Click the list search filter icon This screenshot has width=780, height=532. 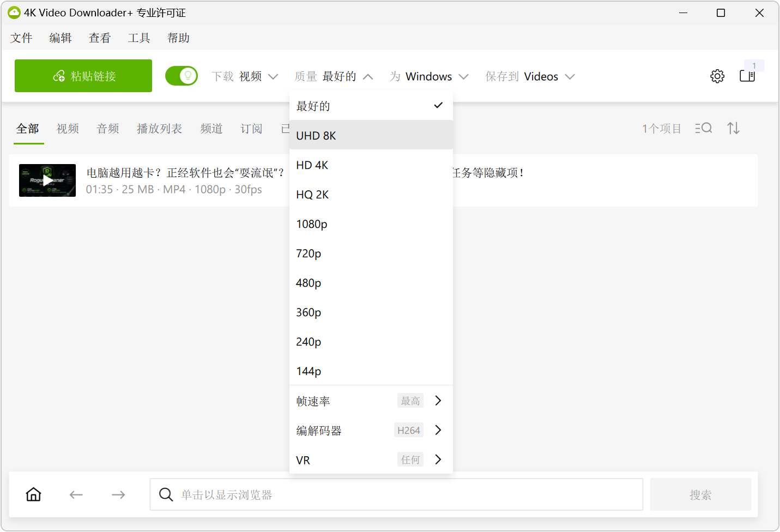704,128
